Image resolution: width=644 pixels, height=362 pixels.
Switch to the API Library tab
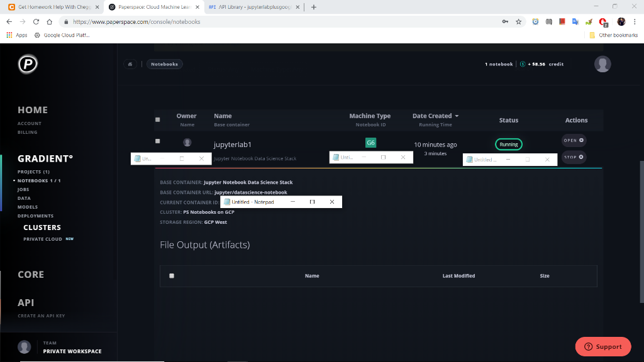coord(254,7)
